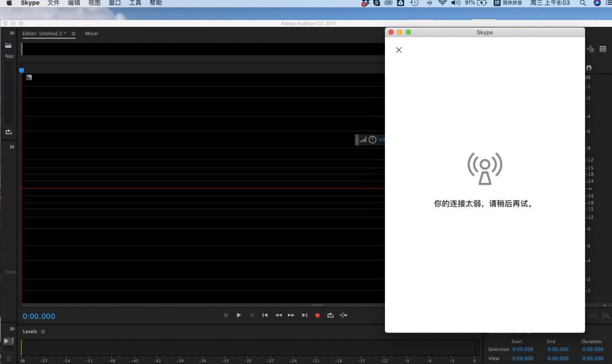The height and width of the screenshot is (364, 612).
Task: Click the 91% battery indicator
Action: (476, 3)
